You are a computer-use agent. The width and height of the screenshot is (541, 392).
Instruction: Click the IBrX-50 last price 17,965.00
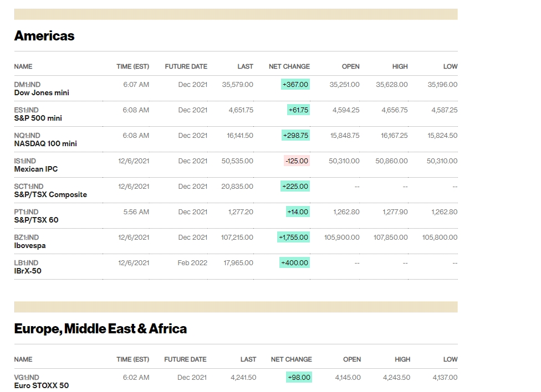coord(238,264)
